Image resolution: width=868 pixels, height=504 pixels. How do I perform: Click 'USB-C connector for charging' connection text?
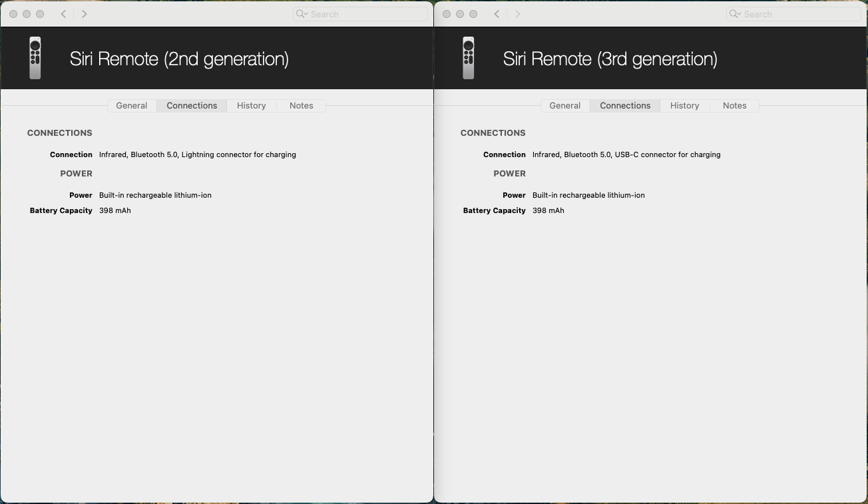(668, 154)
